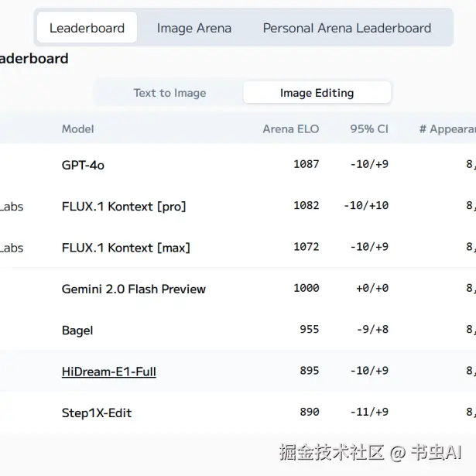The height and width of the screenshot is (476, 476).
Task: Click the ELO score 1072
Action: pos(306,247)
